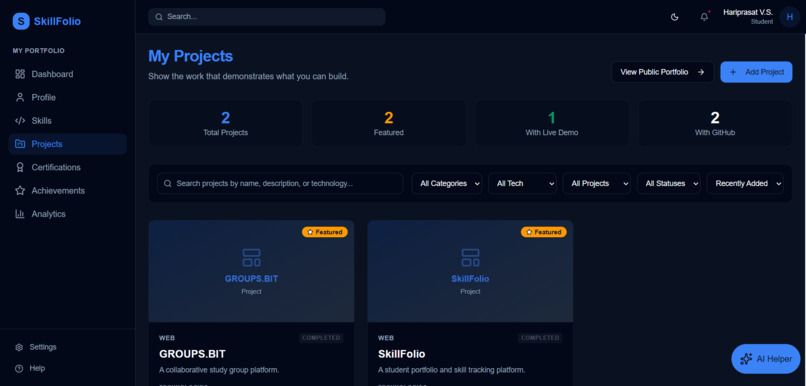
Task: Click the top Search input field
Action: [x=267, y=17]
